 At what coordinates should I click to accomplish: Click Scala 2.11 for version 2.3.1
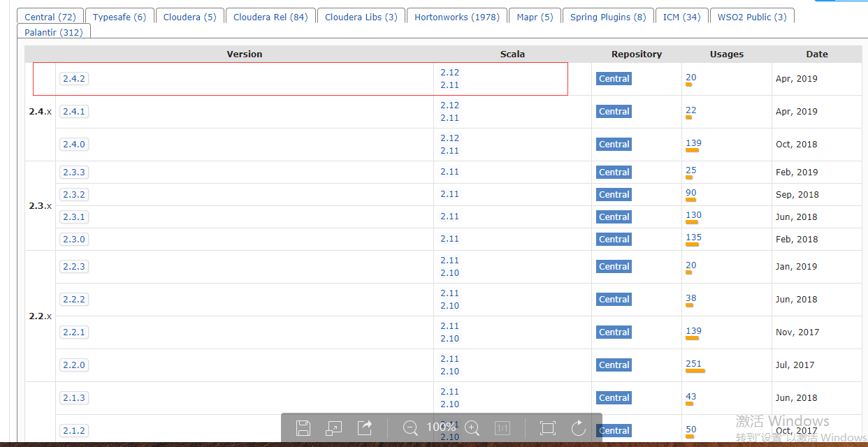(449, 217)
